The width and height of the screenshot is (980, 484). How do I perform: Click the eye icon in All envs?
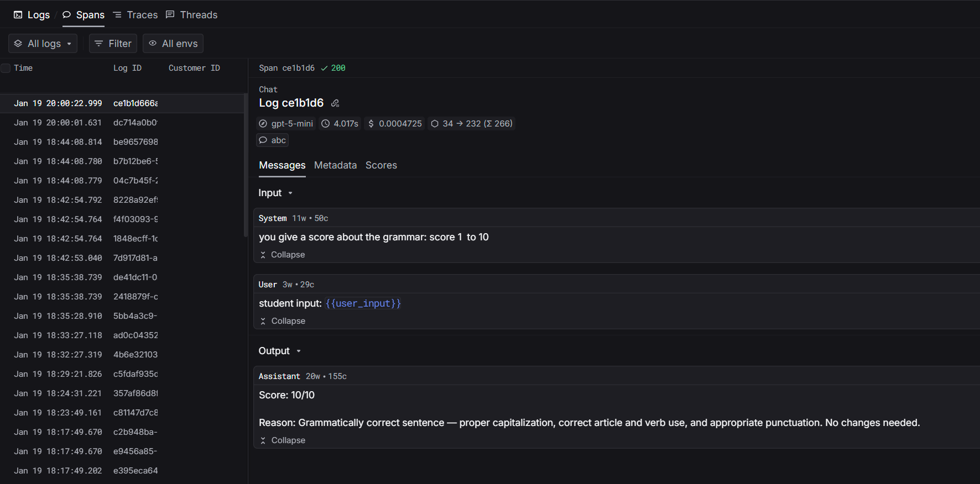153,44
